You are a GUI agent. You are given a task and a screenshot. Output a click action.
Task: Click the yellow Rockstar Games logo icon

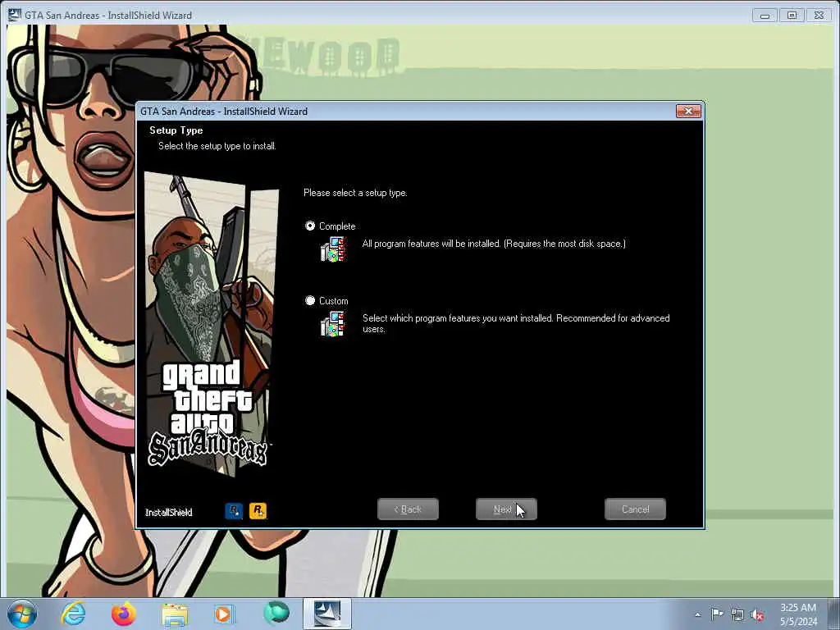tap(258, 510)
